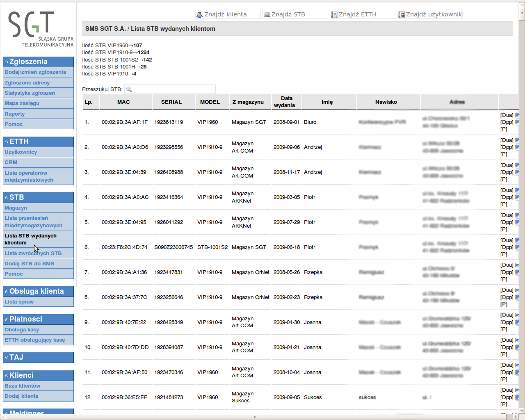Click the user icon beside Znajdź użytkownik
The image size is (525, 420).
coord(402,14)
